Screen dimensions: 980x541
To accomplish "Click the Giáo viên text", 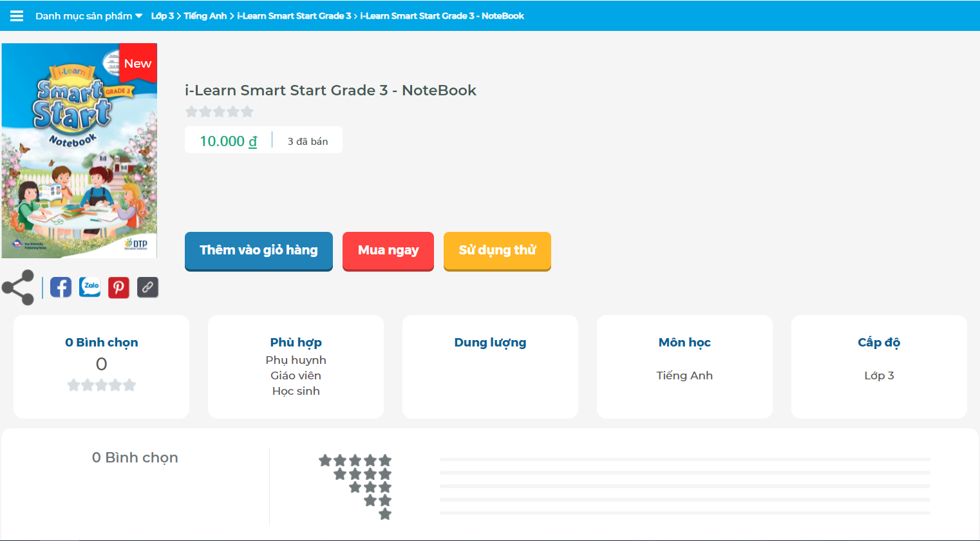I will pos(296,375).
